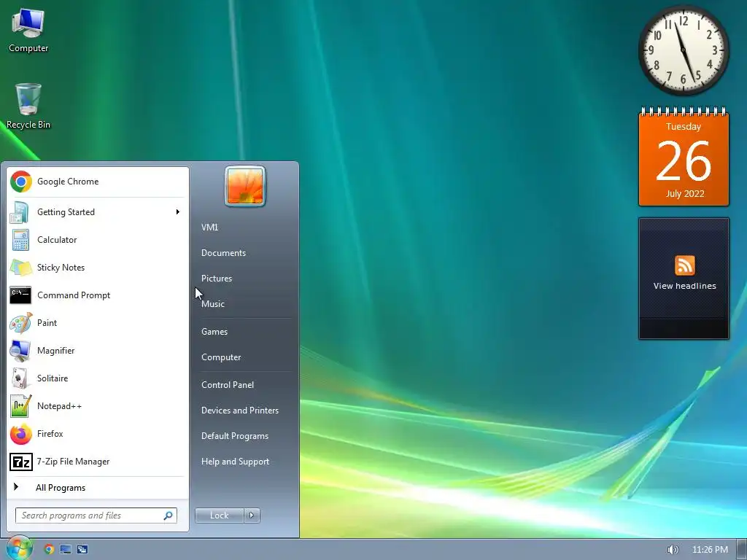Launch Firefox from the Start menu
Viewport: 747px width, 560px height.
(x=97, y=434)
